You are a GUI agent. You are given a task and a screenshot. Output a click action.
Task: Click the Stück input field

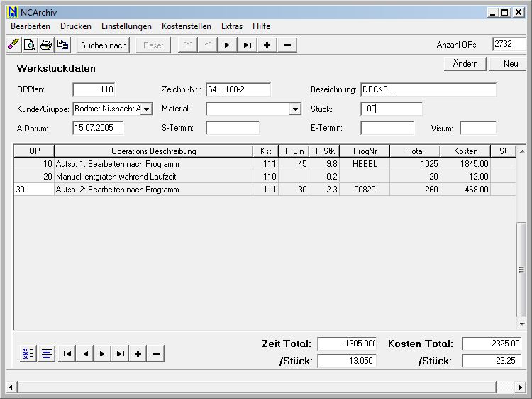(x=392, y=109)
